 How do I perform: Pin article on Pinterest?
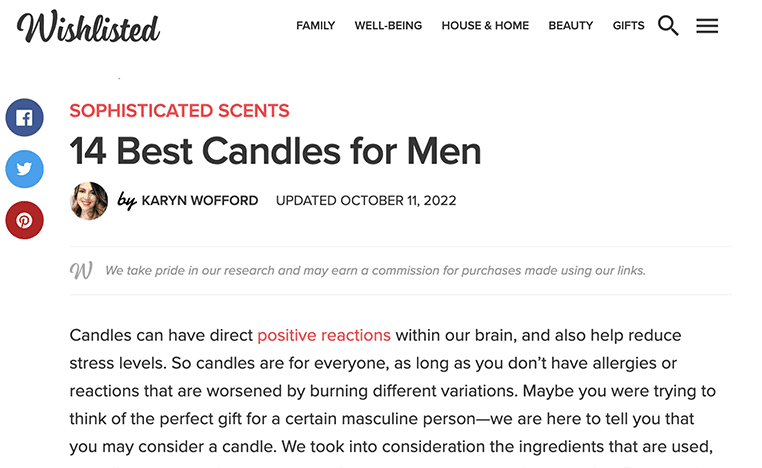click(24, 220)
